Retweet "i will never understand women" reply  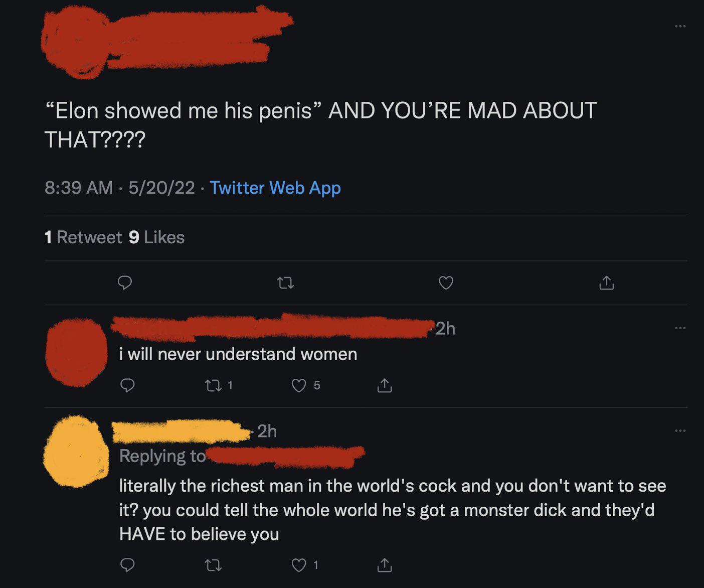click(213, 385)
